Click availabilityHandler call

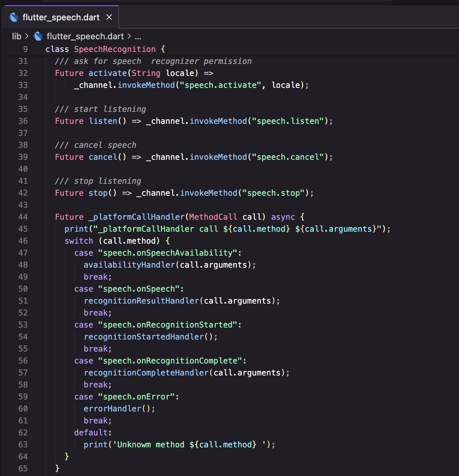point(129,265)
